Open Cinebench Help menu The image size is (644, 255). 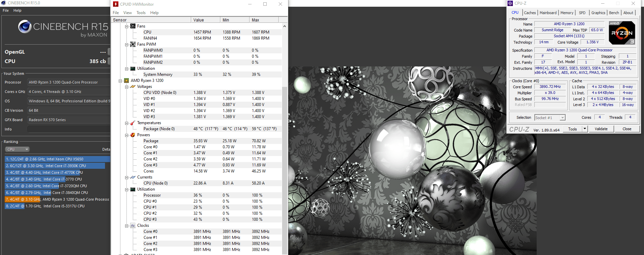tap(17, 10)
